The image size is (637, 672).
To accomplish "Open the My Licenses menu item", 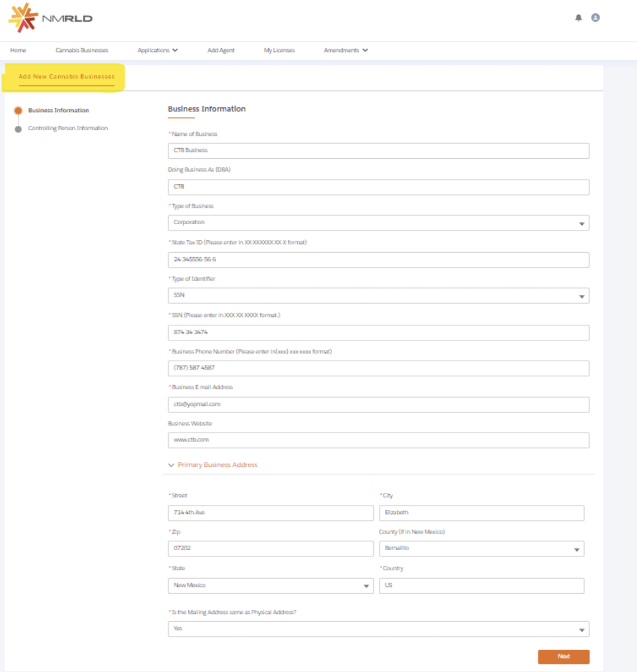I will (x=279, y=50).
